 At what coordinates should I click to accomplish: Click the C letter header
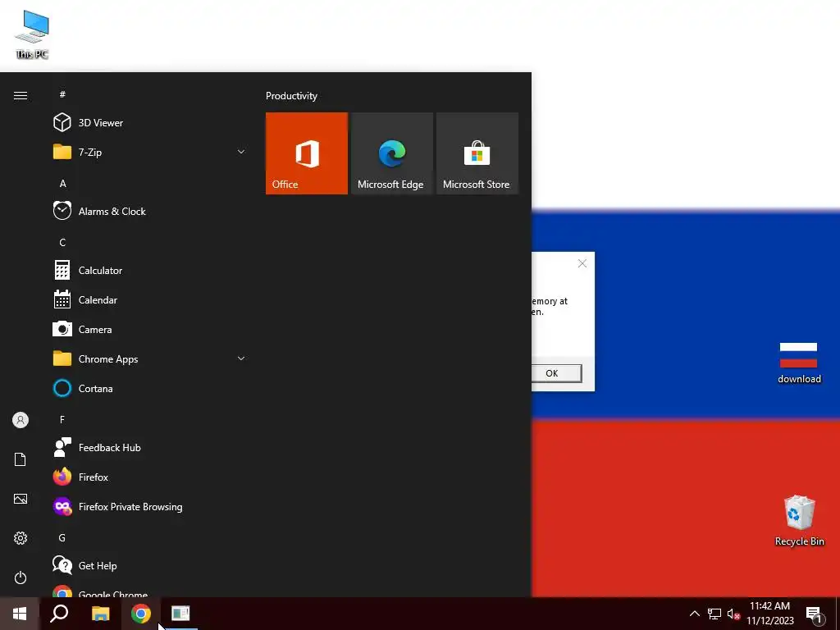pyautogui.click(x=62, y=242)
